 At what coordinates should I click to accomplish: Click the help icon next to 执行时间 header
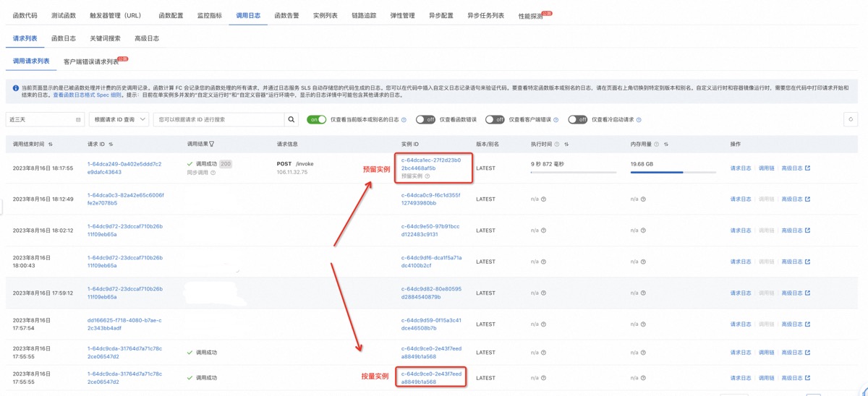click(557, 145)
